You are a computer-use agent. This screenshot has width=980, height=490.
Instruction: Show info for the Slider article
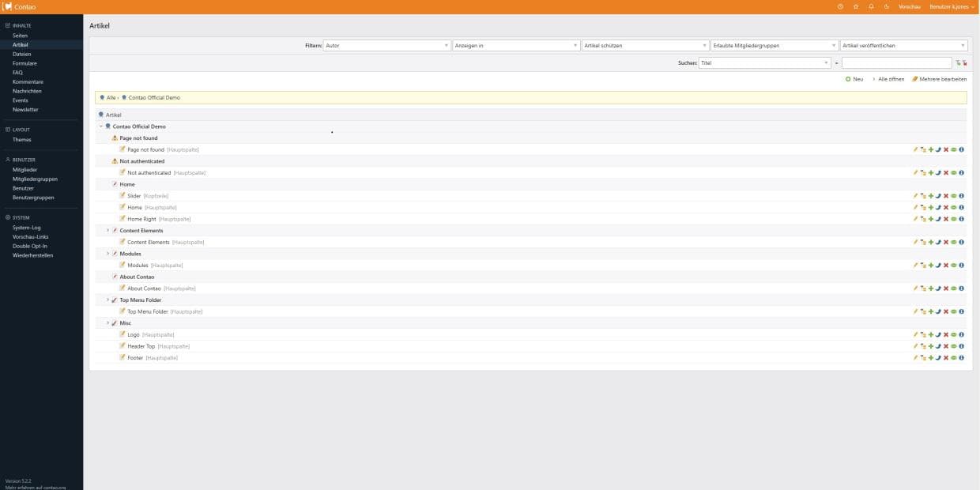pyautogui.click(x=961, y=196)
